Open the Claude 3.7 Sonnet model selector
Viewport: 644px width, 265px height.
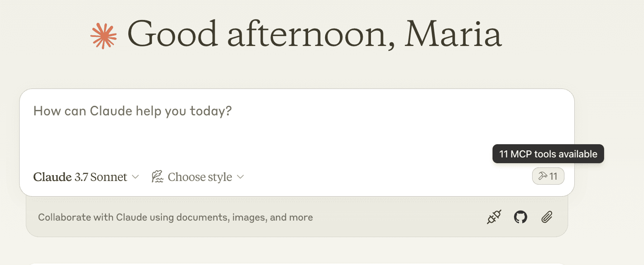(x=86, y=177)
